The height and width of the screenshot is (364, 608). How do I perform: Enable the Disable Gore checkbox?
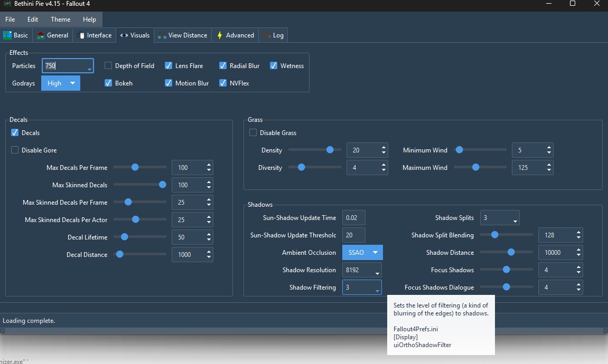click(15, 150)
